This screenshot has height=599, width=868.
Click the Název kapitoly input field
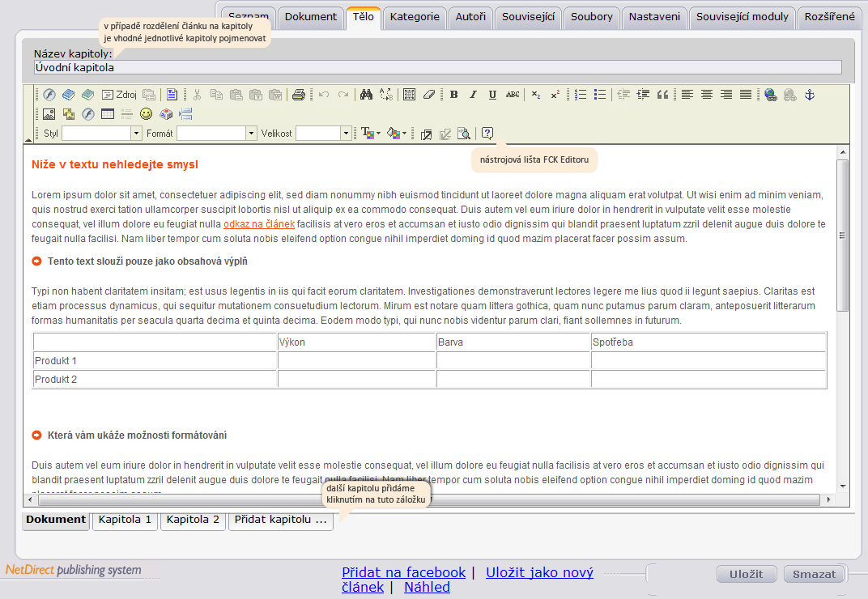438,67
